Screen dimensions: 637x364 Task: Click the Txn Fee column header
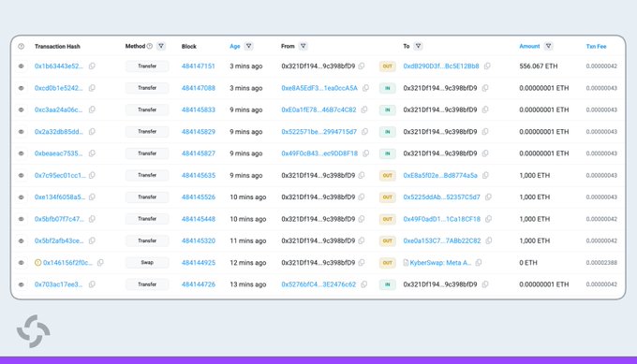coord(596,46)
